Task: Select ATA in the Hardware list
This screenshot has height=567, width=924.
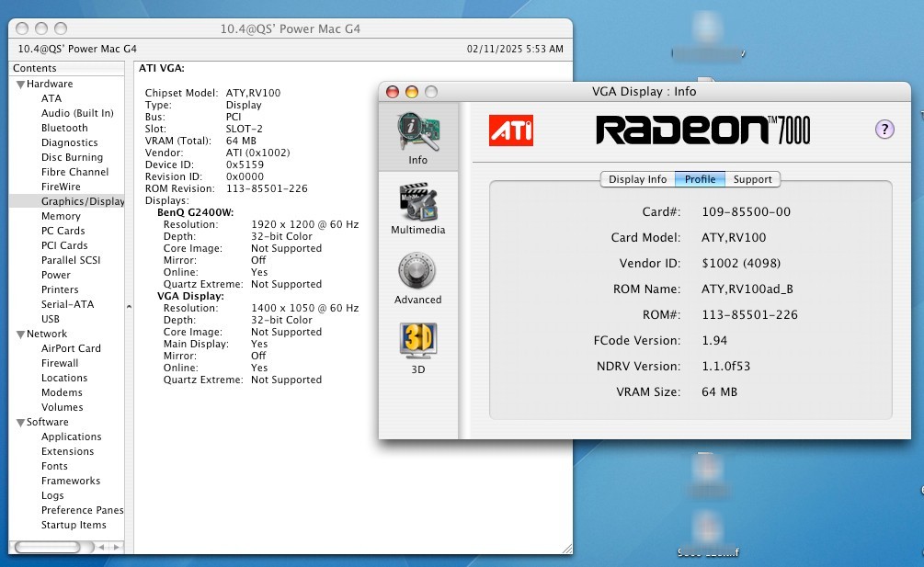Action: tap(51, 98)
